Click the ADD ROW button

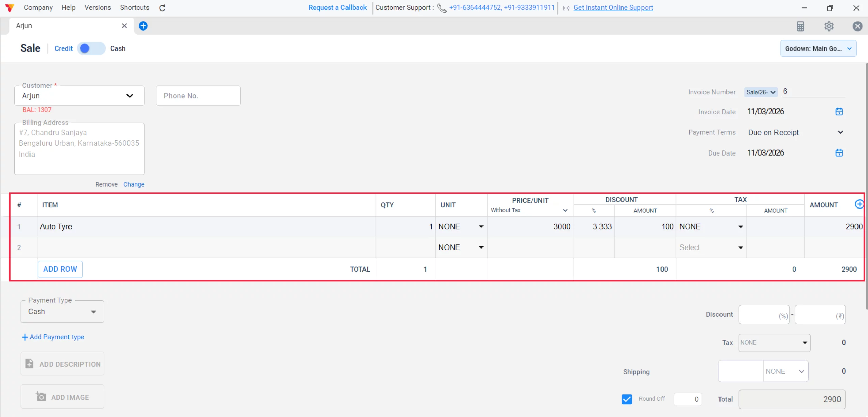60,269
